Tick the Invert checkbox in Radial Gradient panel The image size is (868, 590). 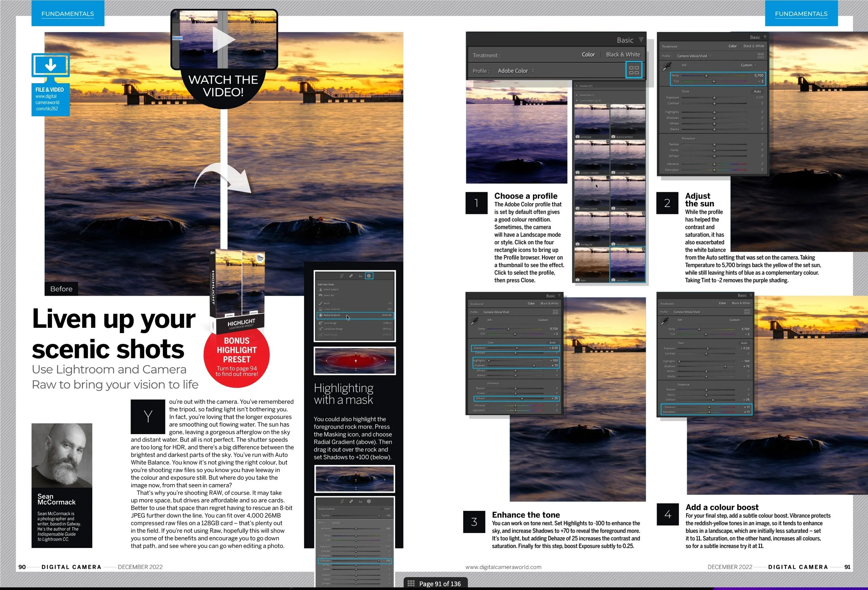pos(382,509)
